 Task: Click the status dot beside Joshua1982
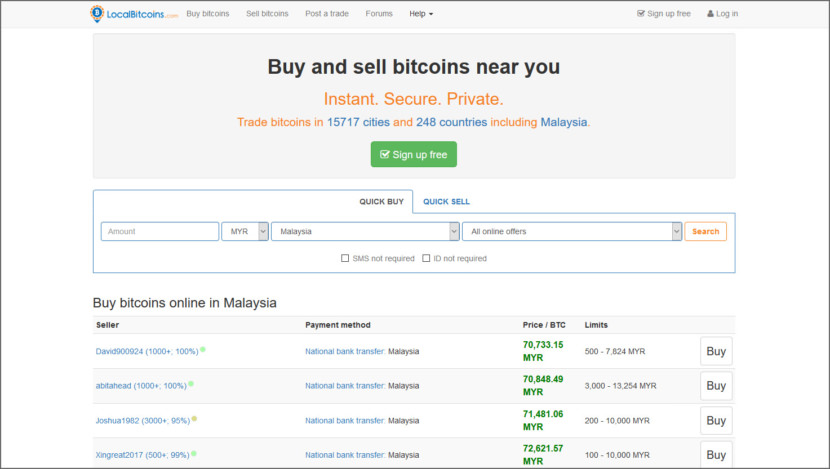click(x=194, y=419)
